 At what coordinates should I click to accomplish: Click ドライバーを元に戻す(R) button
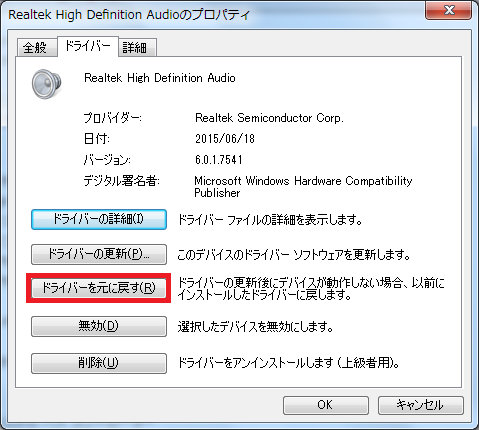click(x=99, y=288)
